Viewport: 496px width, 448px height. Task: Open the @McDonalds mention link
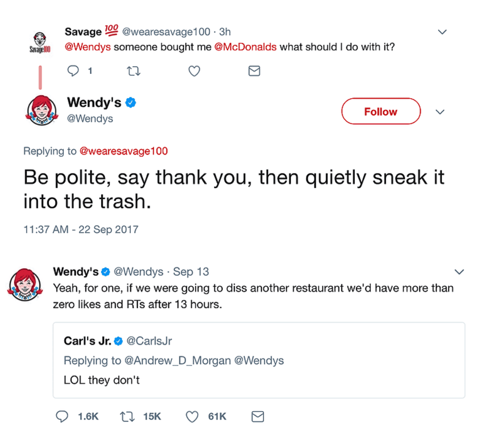(246, 47)
